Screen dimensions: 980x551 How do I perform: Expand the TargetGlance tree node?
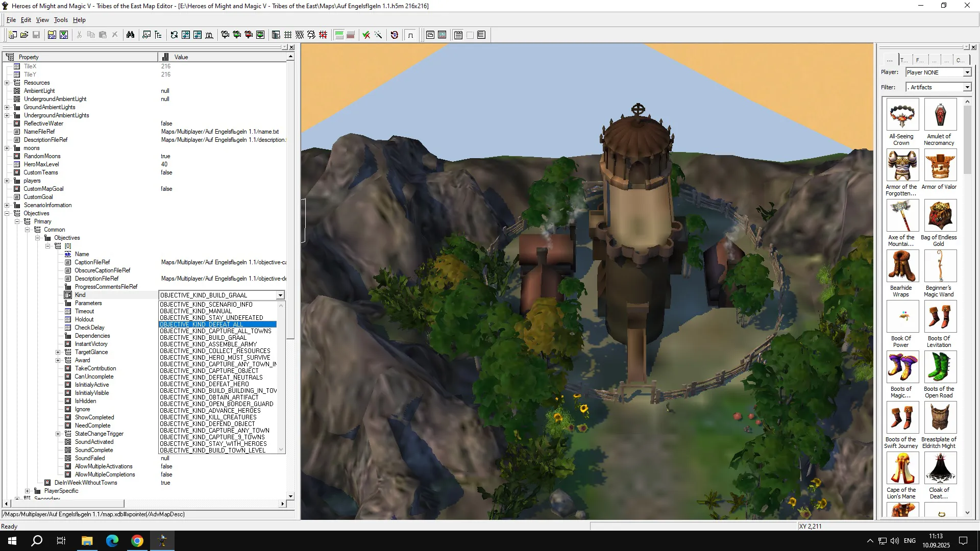pyautogui.click(x=58, y=352)
